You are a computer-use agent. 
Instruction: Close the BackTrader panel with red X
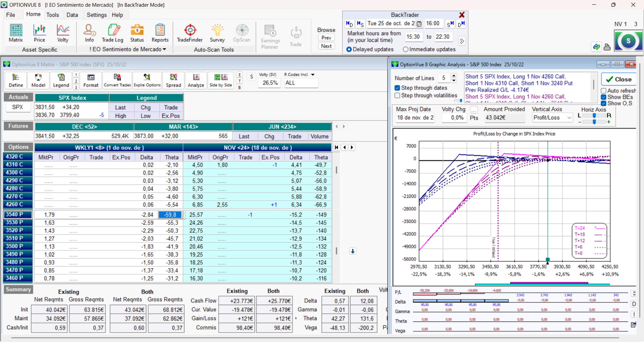462,15
